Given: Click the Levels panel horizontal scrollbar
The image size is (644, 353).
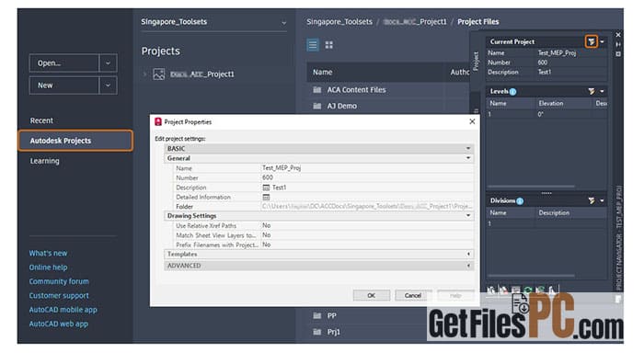Looking at the screenshot, I should point(531,187).
